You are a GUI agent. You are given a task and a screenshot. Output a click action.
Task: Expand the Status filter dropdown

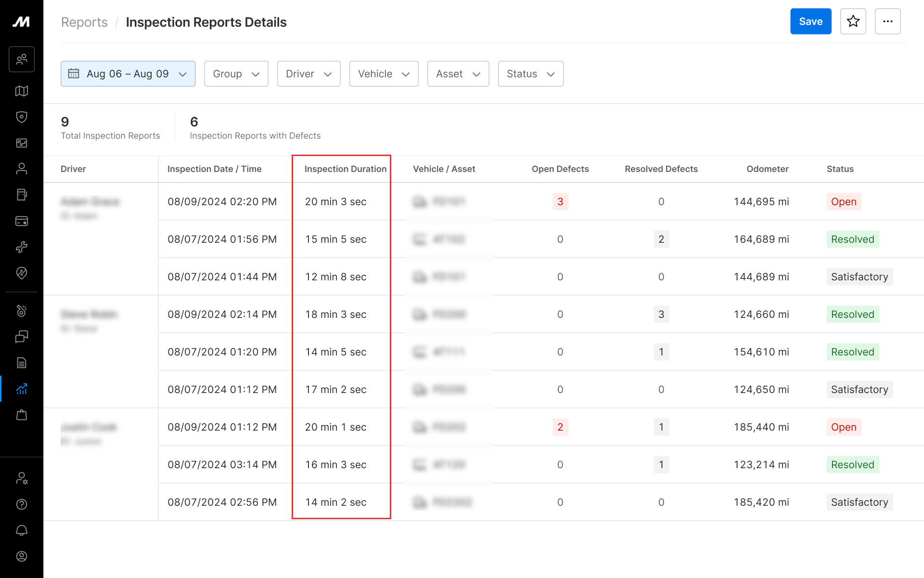(531, 74)
